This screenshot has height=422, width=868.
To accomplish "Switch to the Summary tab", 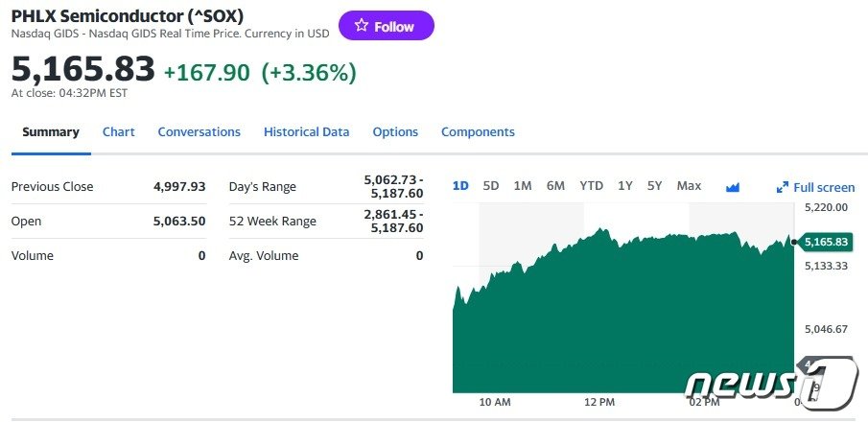I will coord(51,132).
